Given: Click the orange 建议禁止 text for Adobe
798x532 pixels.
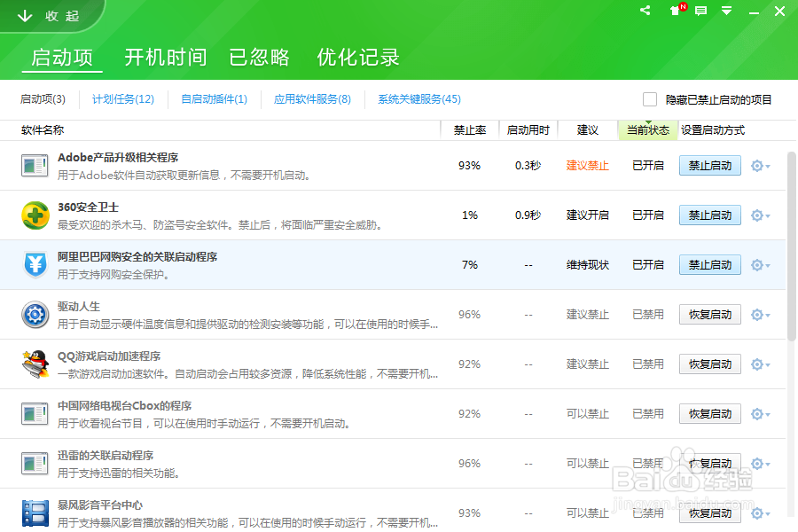Looking at the screenshot, I should (x=588, y=166).
